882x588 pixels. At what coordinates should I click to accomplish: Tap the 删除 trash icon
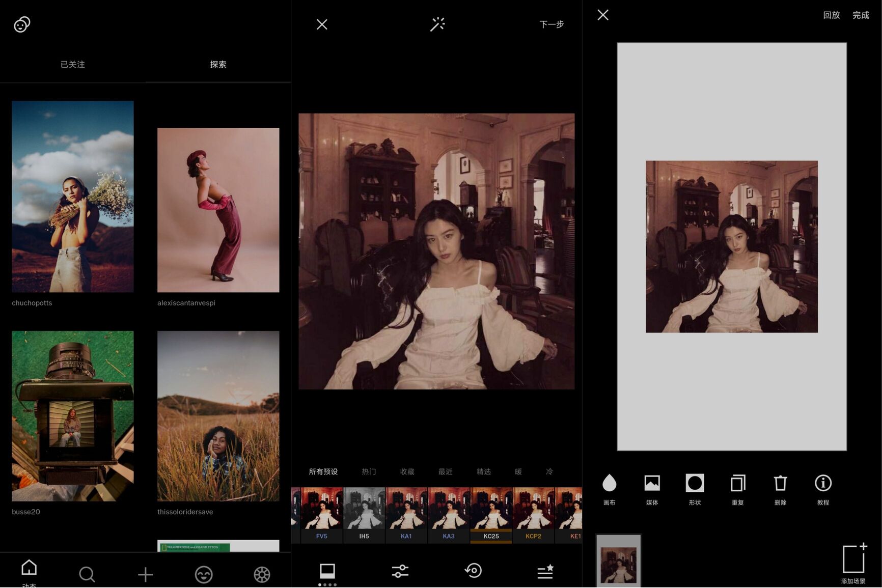point(781,489)
